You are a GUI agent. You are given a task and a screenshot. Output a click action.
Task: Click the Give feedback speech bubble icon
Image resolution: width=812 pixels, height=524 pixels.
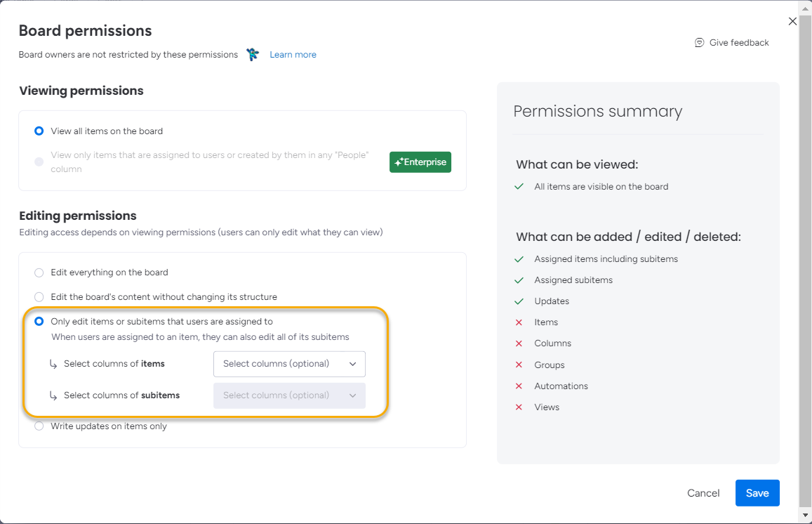pyautogui.click(x=699, y=43)
